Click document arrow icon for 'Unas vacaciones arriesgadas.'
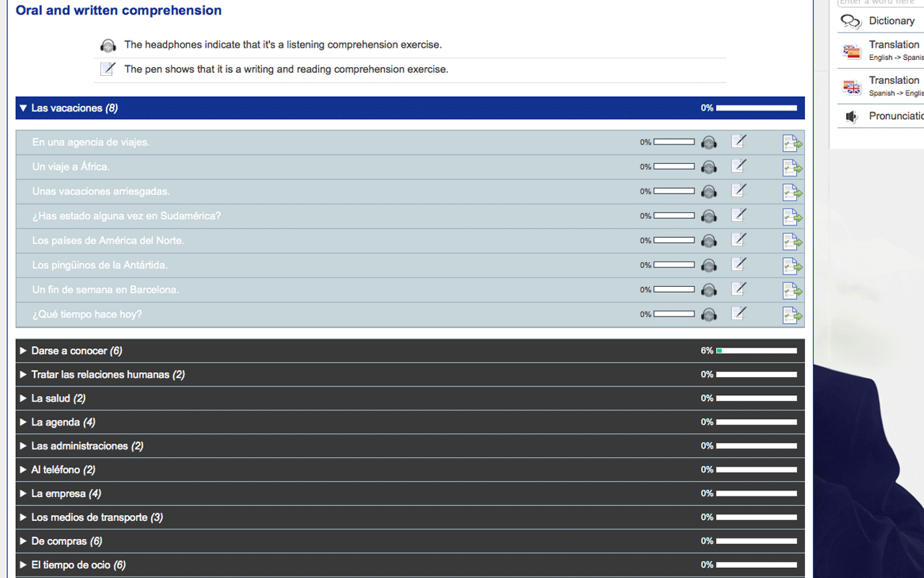 coord(792,192)
